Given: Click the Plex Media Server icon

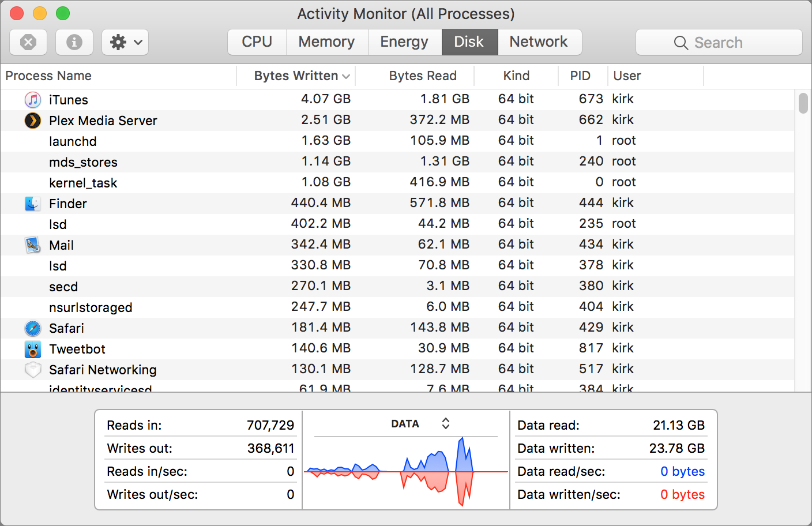Looking at the screenshot, I should (x=32, y=120).
